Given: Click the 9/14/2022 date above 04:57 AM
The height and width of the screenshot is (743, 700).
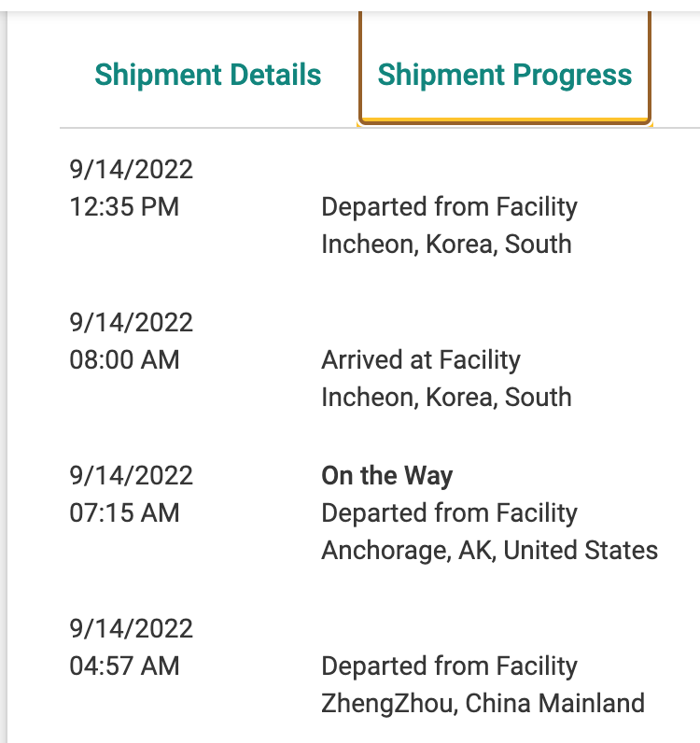Looking at the screenshot, I should (132, 628).
